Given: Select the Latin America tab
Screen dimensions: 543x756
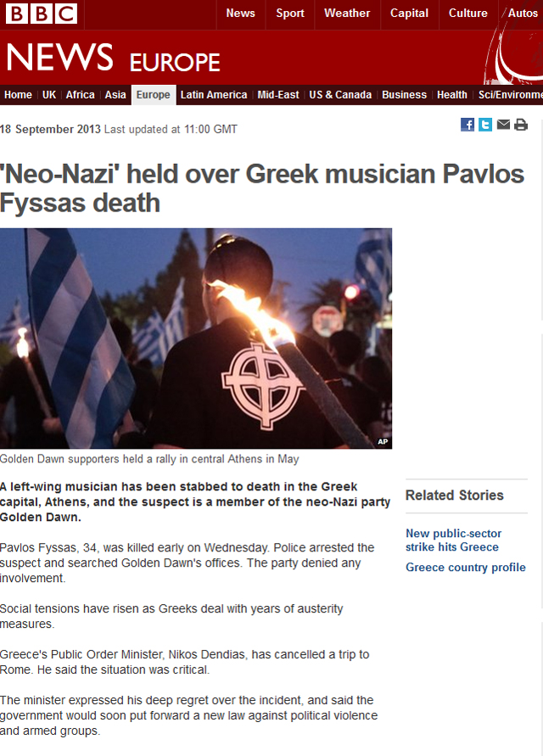Looking at the screenshot, I should [x=214, y=95].
